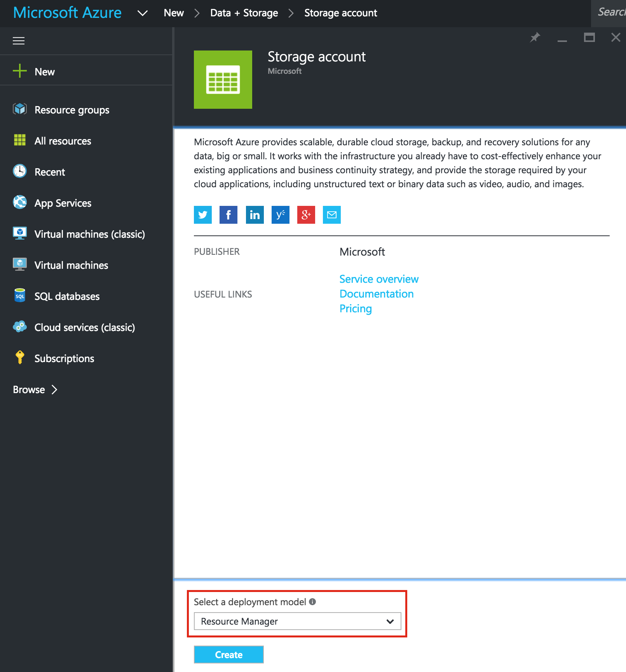Image resolution: width=626 pixels, height=672 pixels.
Task: Click the PUBLISHER label
Action: 217,252
